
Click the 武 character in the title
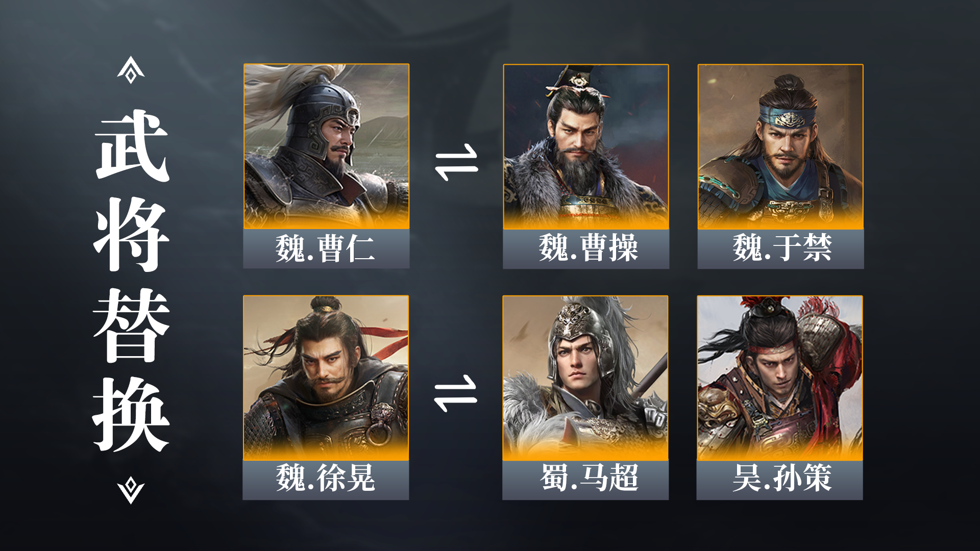(132, 145)
